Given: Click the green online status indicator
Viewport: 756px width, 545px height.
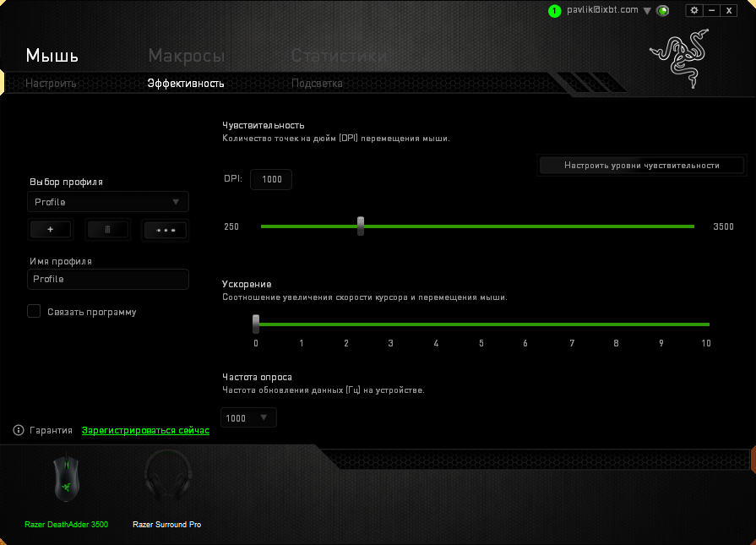Looking at the screenshot, I should tap(663, 11).
